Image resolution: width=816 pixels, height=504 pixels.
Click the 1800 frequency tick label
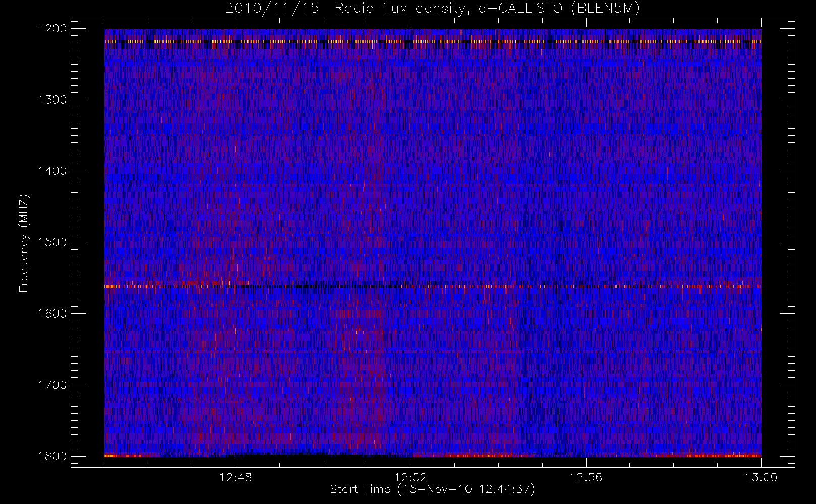[52, 456]
